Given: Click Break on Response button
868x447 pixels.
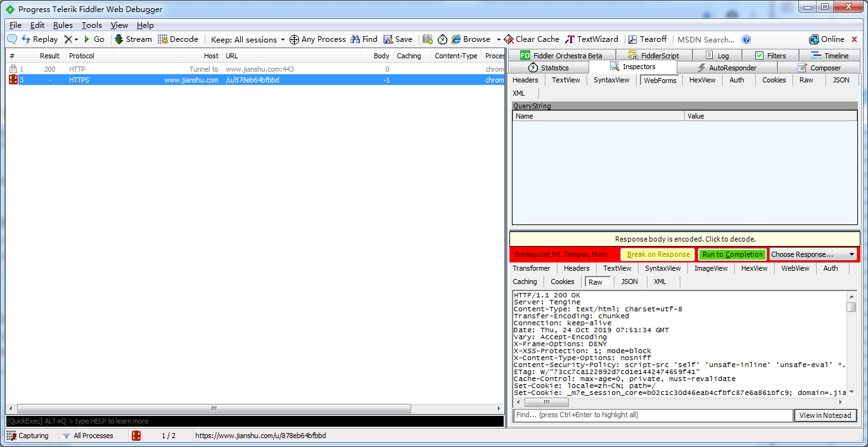Looking at the screenshot, I should coord(658,254).
